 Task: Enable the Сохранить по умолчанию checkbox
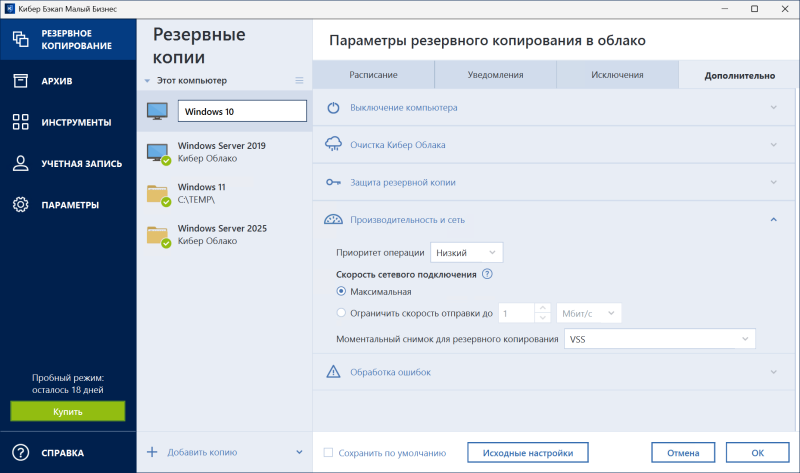(x=328, y=453)
